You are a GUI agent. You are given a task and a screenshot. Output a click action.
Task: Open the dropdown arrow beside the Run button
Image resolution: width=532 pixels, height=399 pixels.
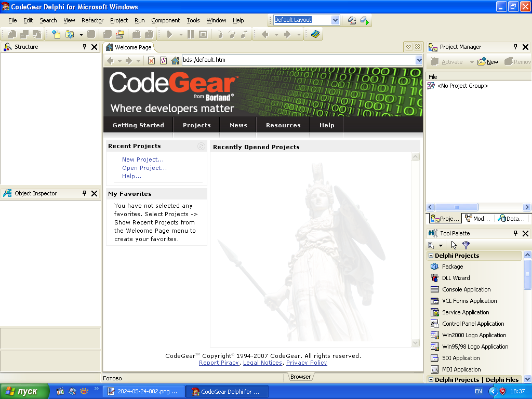click(181, 34)
